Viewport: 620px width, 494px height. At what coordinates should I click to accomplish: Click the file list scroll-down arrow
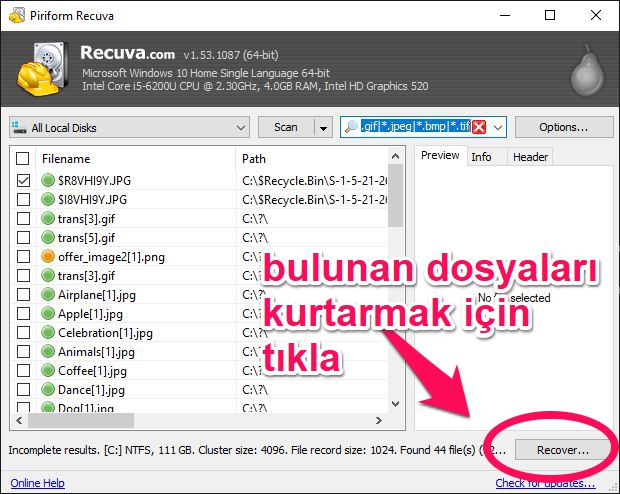pyautogui.click(x=396, y=404)
